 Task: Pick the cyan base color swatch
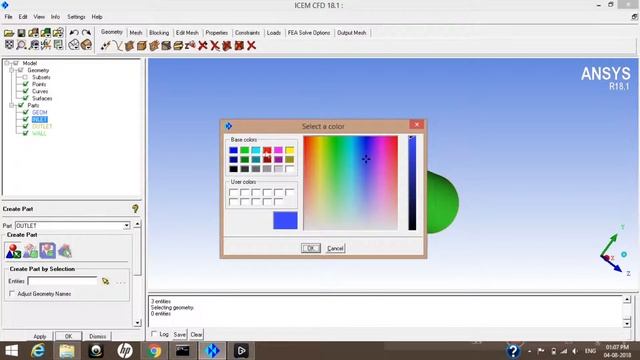256,150
